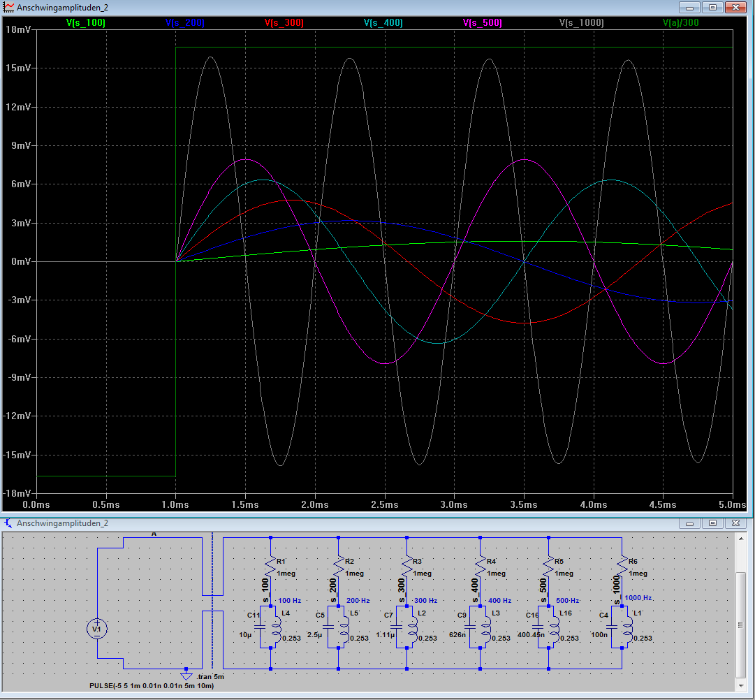Click the V(s_1000) trace label
The height and width of the screenshot is (700, 755).
582,23
